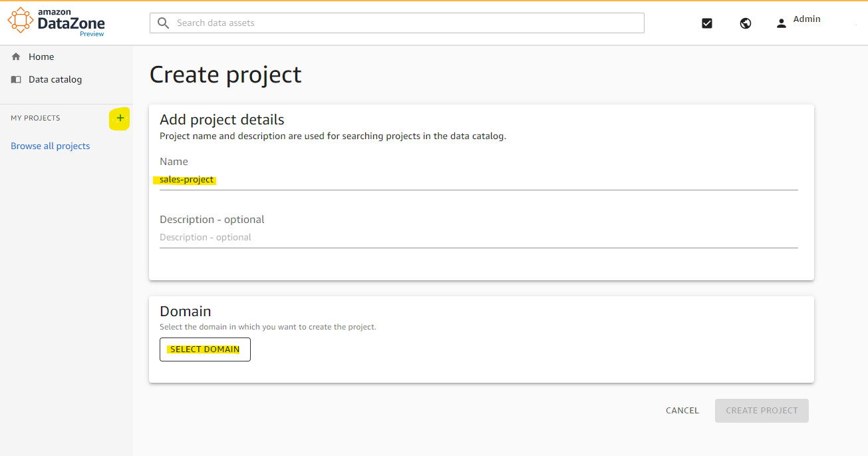The image size is (868, 456).
Task: Click the search magnifier icon
Action: 164,23
